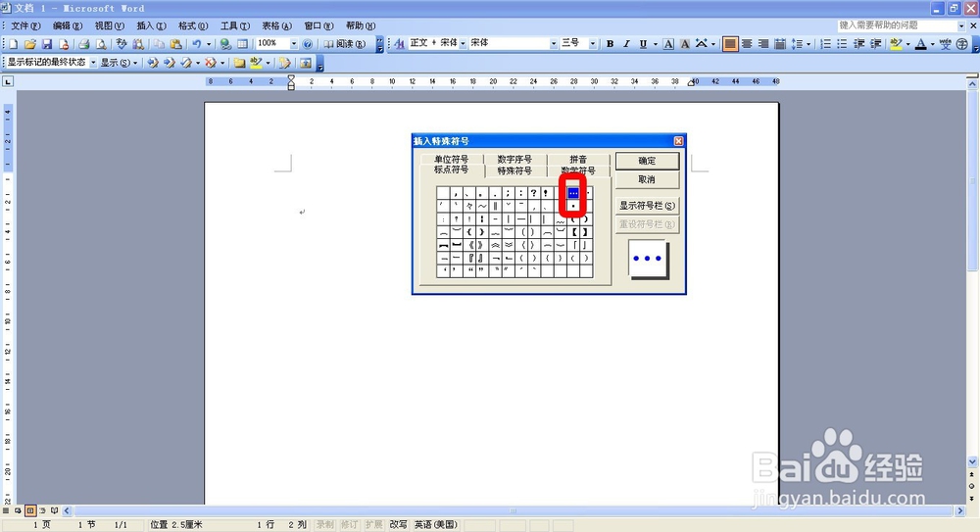Click the 阅读(R) reading layout button
Image resolution: width=980 pixels, height=532 pixels.
click(x=344, y=44)
